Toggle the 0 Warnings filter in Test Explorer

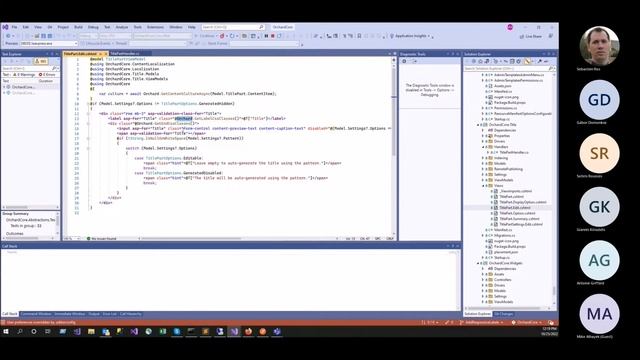coord(24,75)
